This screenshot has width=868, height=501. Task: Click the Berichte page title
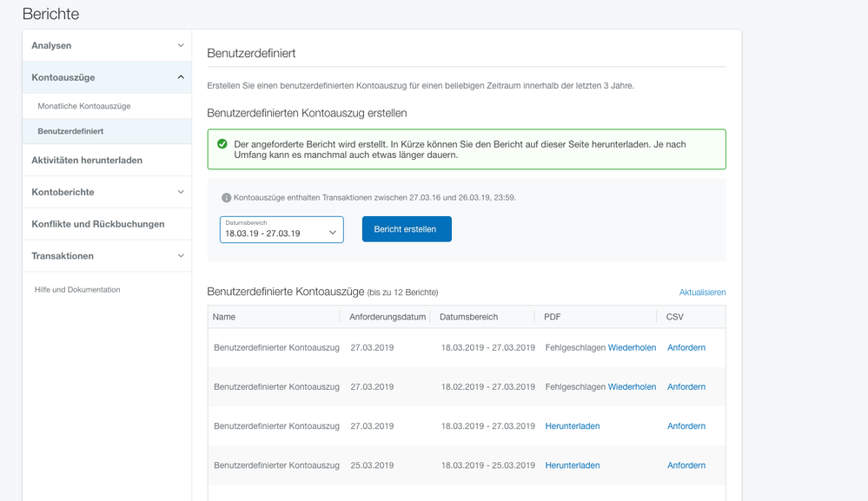(51, 14)
